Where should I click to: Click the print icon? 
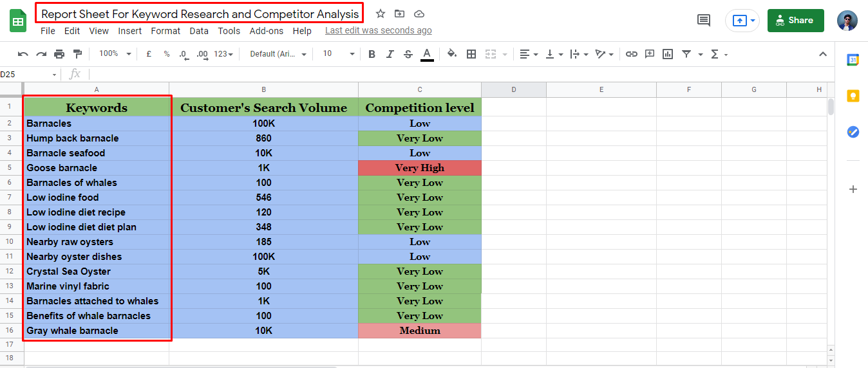coord(59,54)
